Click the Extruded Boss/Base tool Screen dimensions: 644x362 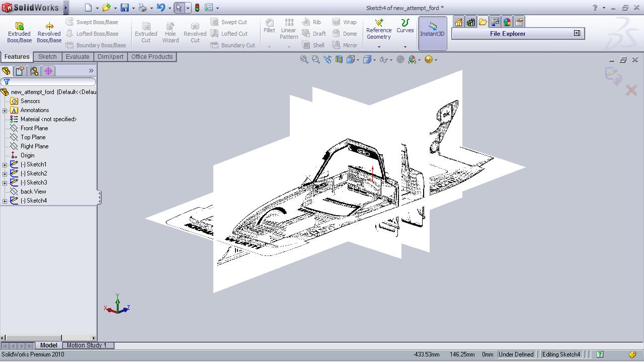(19, 33)
